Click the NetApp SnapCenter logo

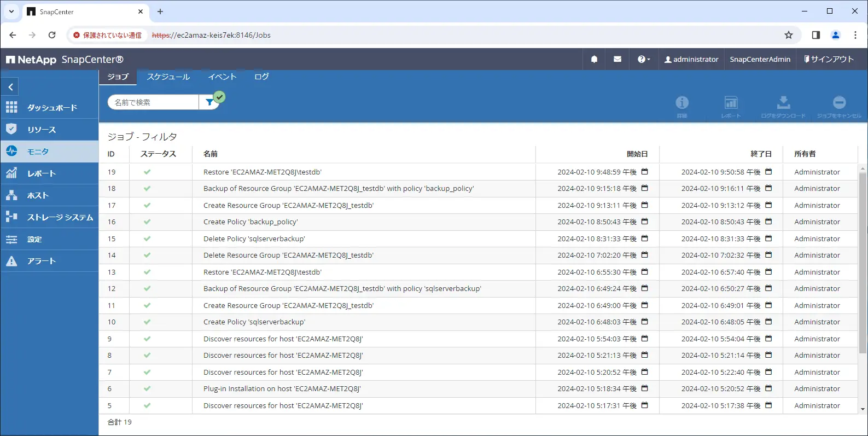[x=65, y=59]
